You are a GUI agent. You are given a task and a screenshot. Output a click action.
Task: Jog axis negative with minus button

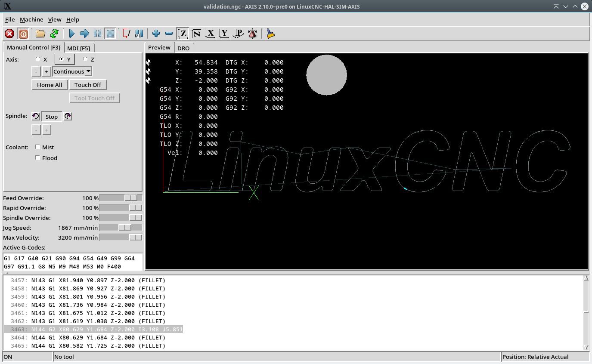pyautogui.click(x=36, y=71)
